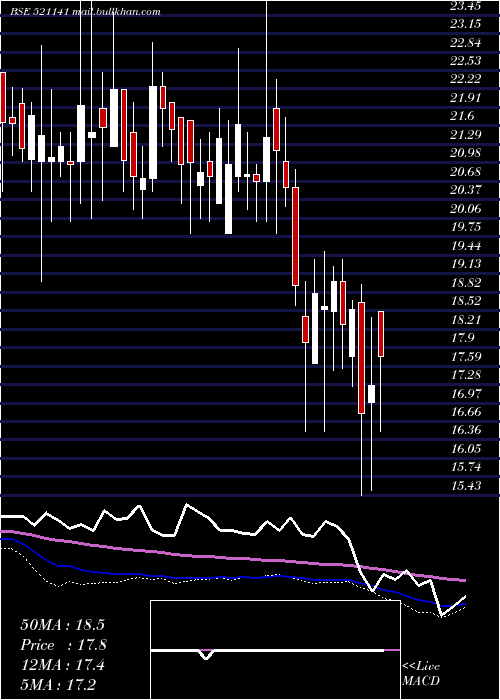Click the BSE 521141 mail.bullkhan.com header text
This screenshot has width=500, height=700.
point(86,12)
